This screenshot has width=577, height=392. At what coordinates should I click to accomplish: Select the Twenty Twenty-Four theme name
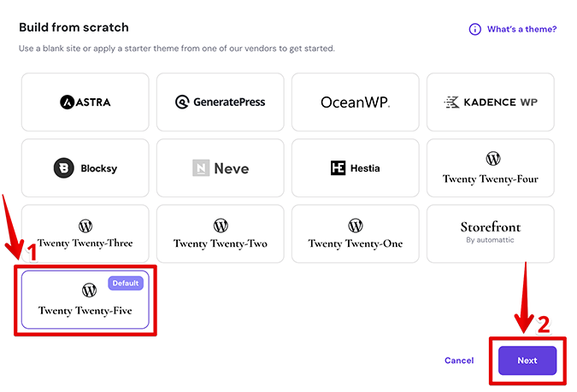pos(490,179)
